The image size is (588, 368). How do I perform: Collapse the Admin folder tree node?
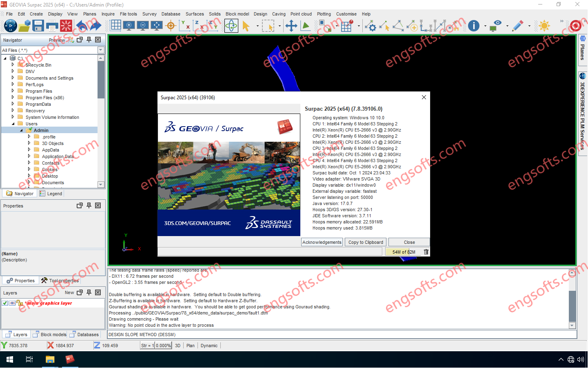tap(21, 130)
